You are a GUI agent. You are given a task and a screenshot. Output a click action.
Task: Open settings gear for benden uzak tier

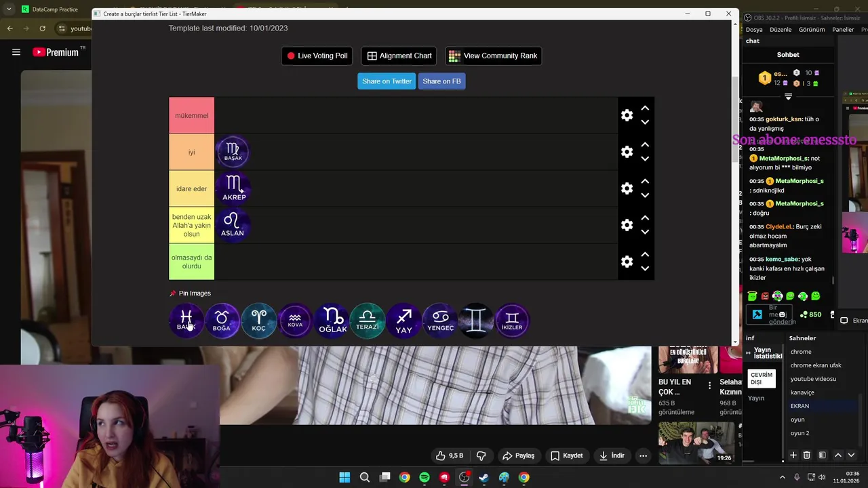pos(627,225)
